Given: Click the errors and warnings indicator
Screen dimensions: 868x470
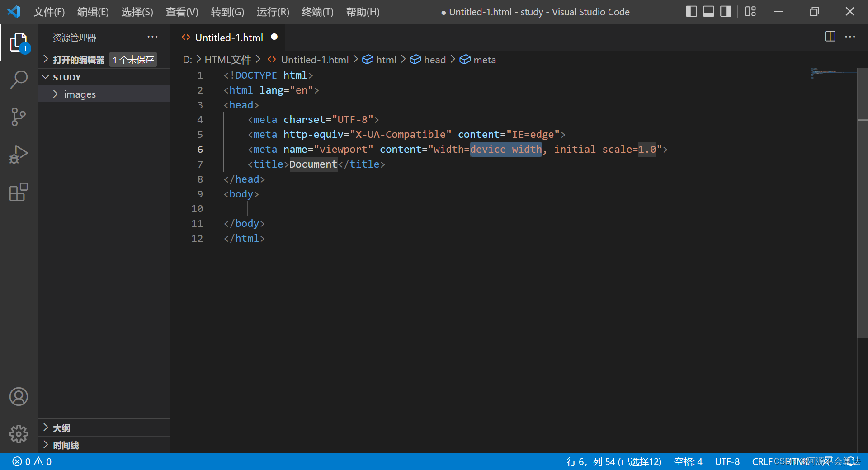Looking at the screenshot, I should 32,461.
